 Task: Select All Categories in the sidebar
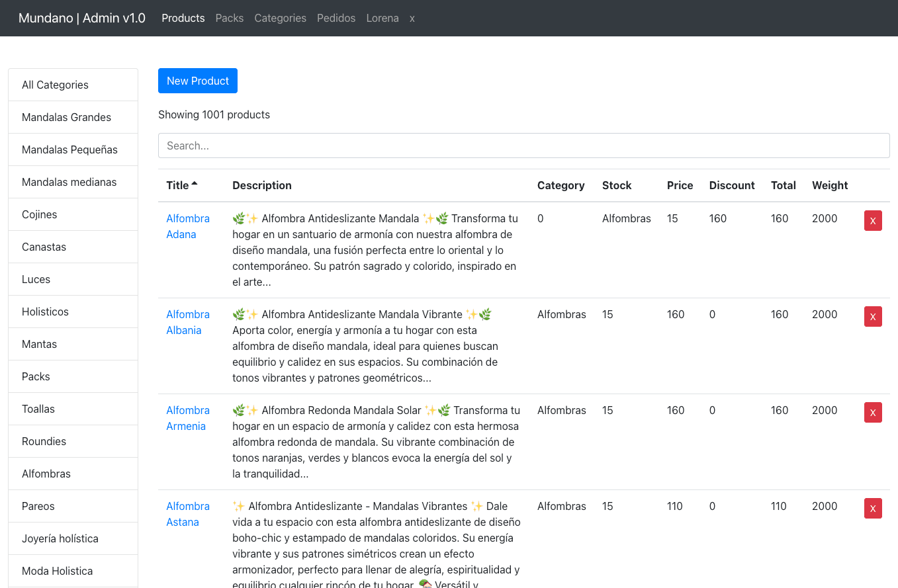pyautogui.click(x=73, y=85)
